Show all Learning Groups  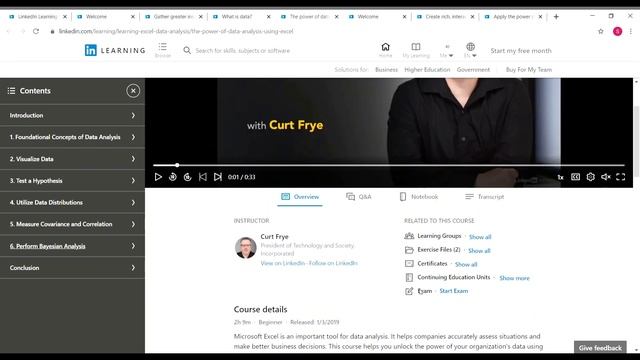pos(480,237)
